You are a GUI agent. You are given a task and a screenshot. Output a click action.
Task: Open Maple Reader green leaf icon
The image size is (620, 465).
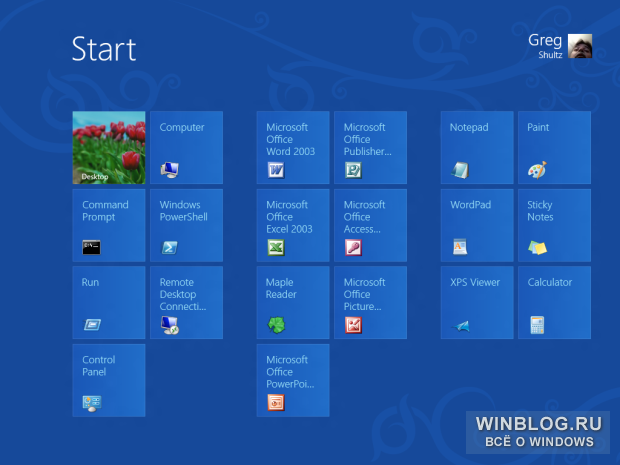(276, 325)
